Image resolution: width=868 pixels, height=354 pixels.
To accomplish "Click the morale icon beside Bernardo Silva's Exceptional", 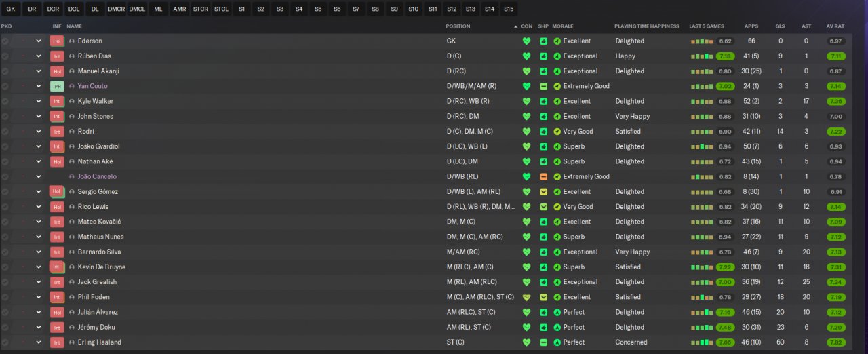I will (x=557, y=252).
